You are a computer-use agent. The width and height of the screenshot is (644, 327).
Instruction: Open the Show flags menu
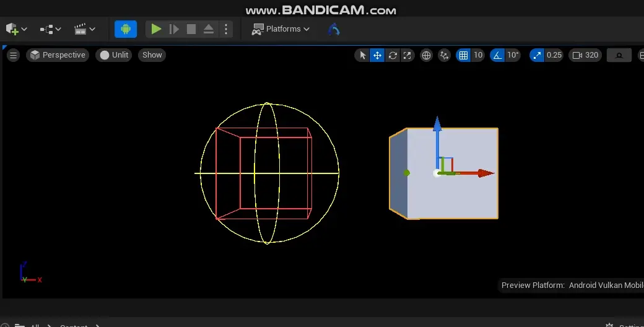[x=152, y=55]
